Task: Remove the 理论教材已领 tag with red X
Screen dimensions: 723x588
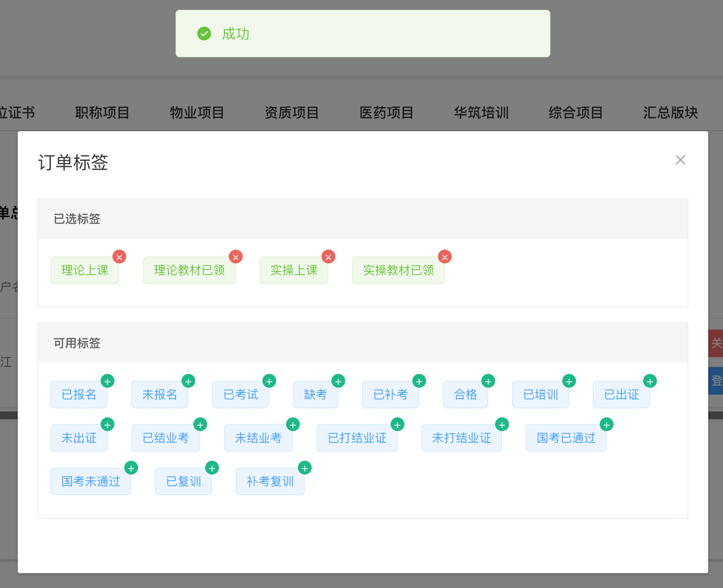Action: click(236, 257)
